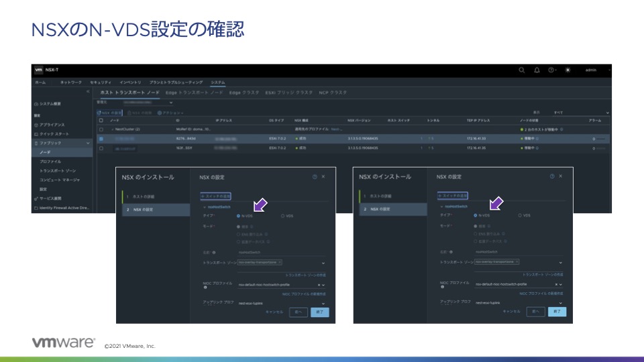Select N-VDS radio in left dialog
Screen dimensions: 644x362
(x=238, y=216)
